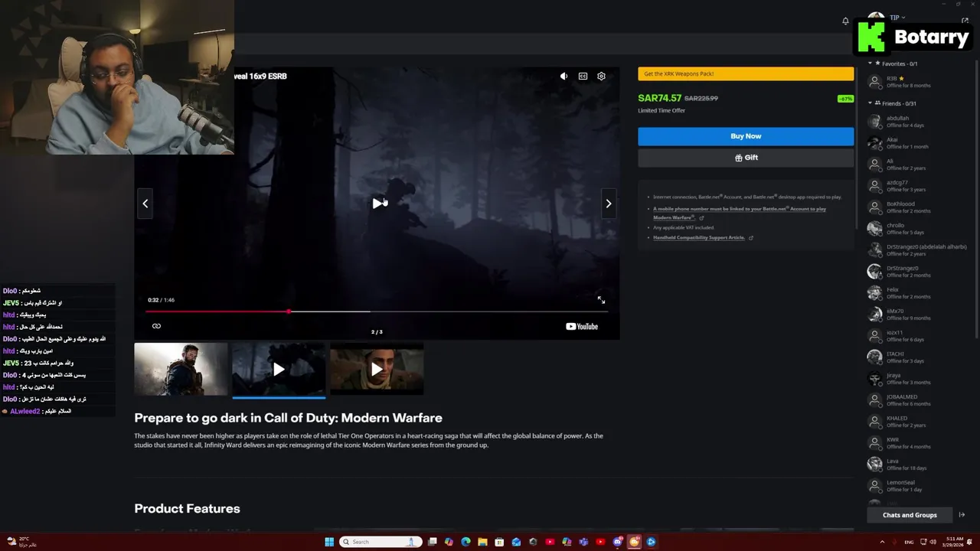Switch the ENG language indicator

(909, 542)
